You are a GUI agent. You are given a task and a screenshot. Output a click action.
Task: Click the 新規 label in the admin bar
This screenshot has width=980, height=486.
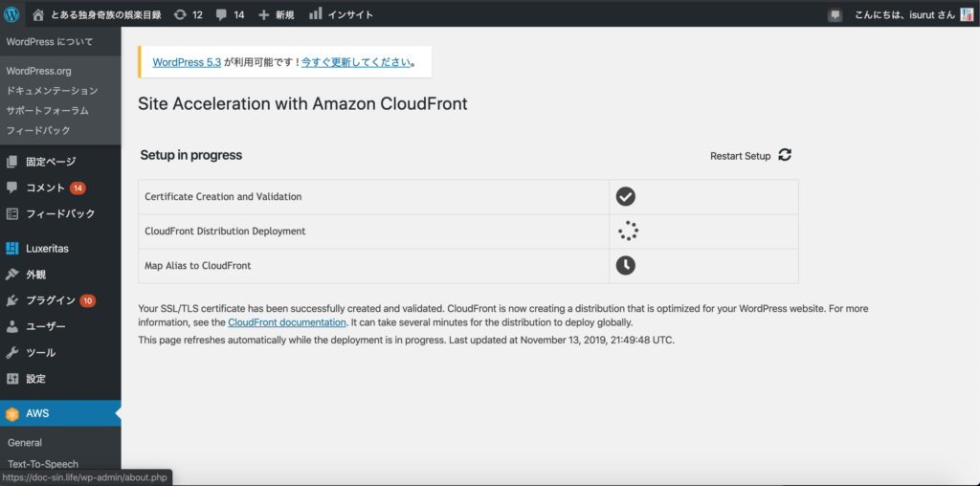(x=285, y=14)
